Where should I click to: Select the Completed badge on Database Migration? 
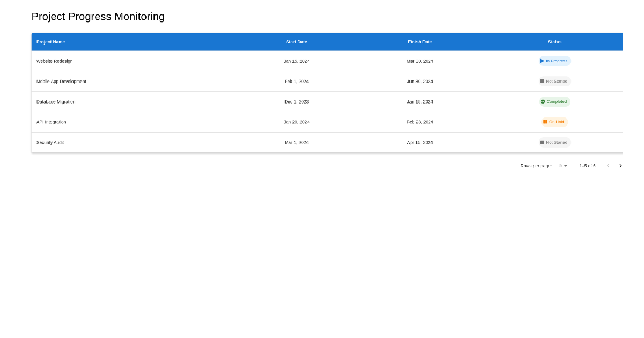tap(554, 101)
